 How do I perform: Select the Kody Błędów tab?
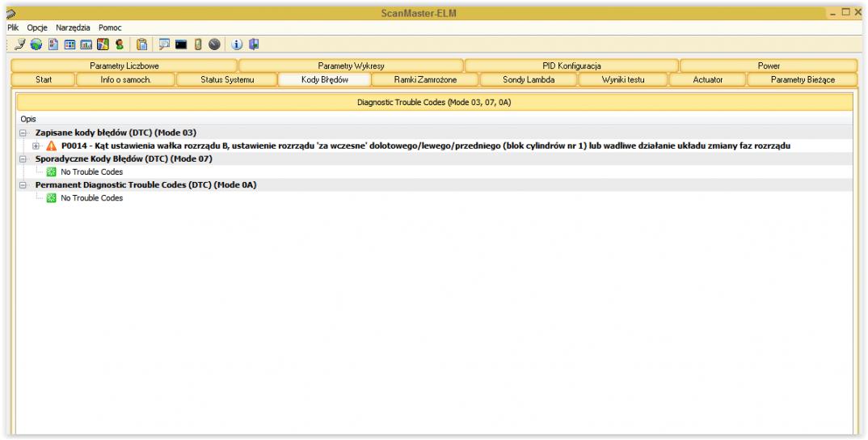(325, 80)
